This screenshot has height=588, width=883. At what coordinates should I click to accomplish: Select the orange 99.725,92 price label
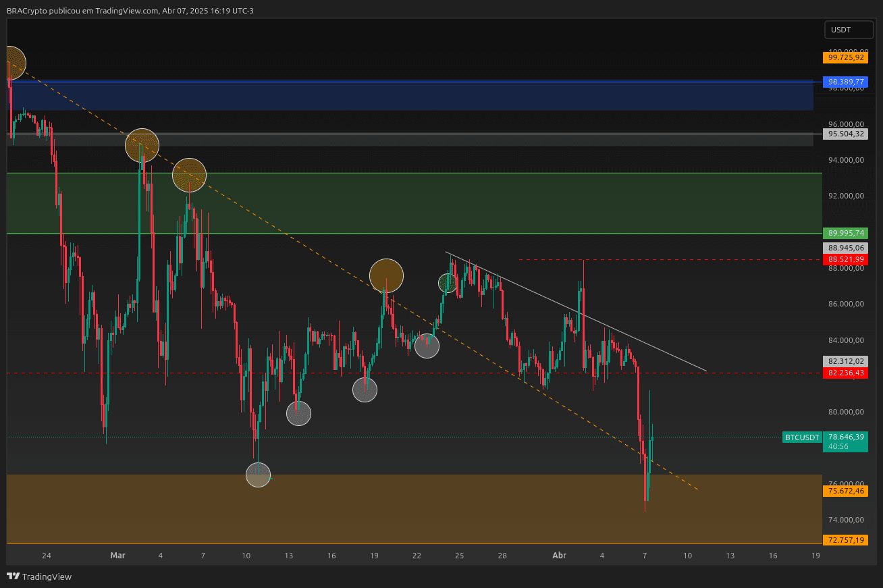pyautogui.click(x=845, y=57)
